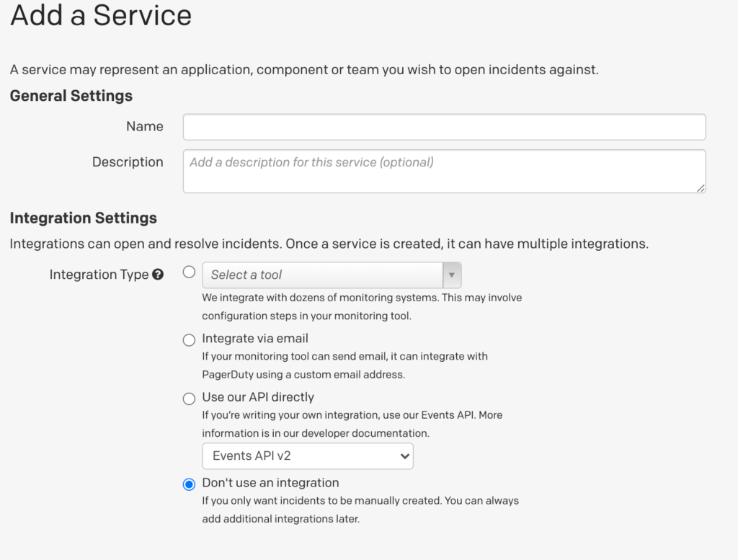The image size is (738, 560).
Task: Click the Description field label
Action: click(x=128, y=162)
